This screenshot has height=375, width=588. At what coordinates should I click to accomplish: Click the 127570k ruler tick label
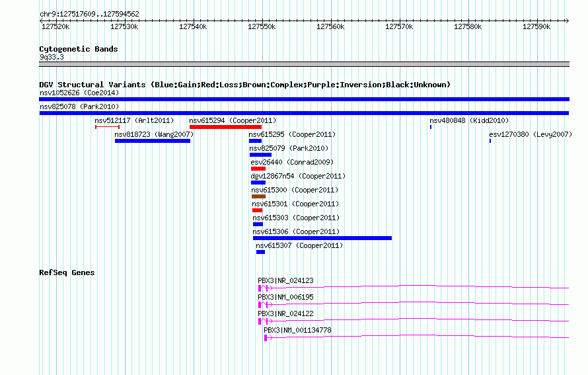coord(399,26)
